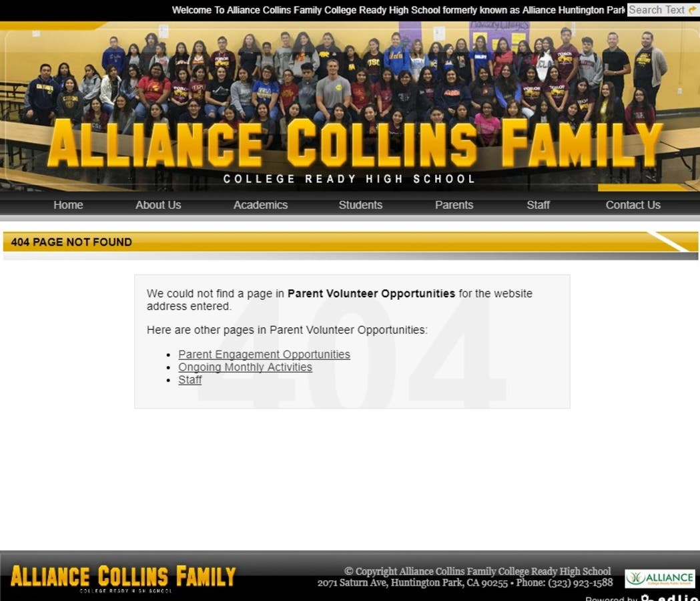Open the Home menu item
The height and width of the screenshot is (601, 700).
click(x=68, y=205)
